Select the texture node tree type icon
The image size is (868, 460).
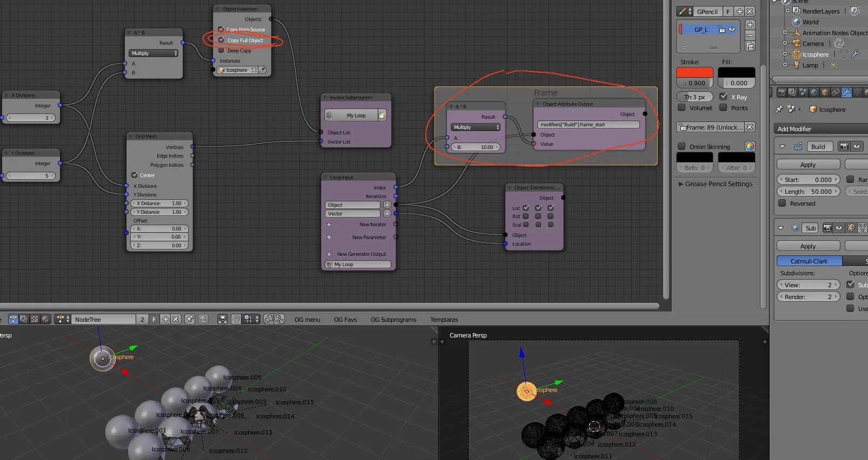pyautogui.click(x=35, y=319)
